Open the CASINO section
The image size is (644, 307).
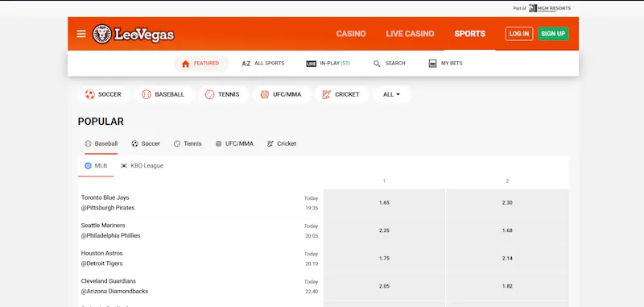pyautogui.click(x=351, y=34)
